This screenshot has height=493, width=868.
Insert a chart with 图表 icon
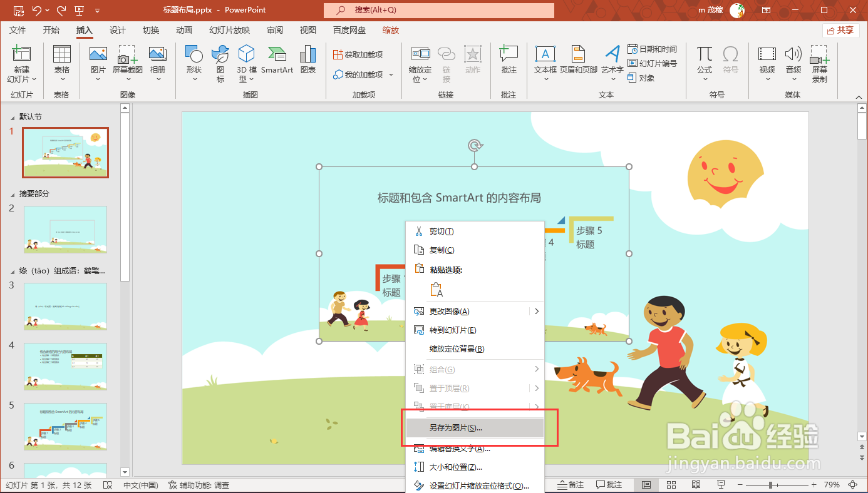(x=308, y=54)
